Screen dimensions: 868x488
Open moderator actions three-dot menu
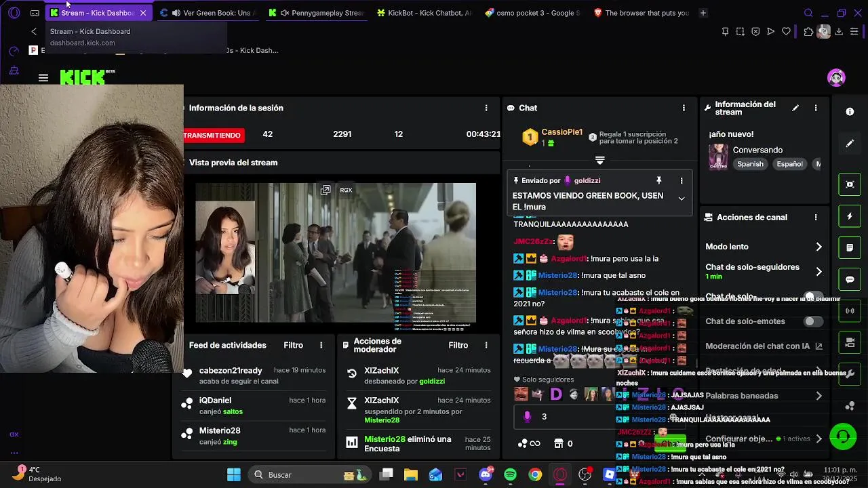pyautogui.click(x=486, y=345)
